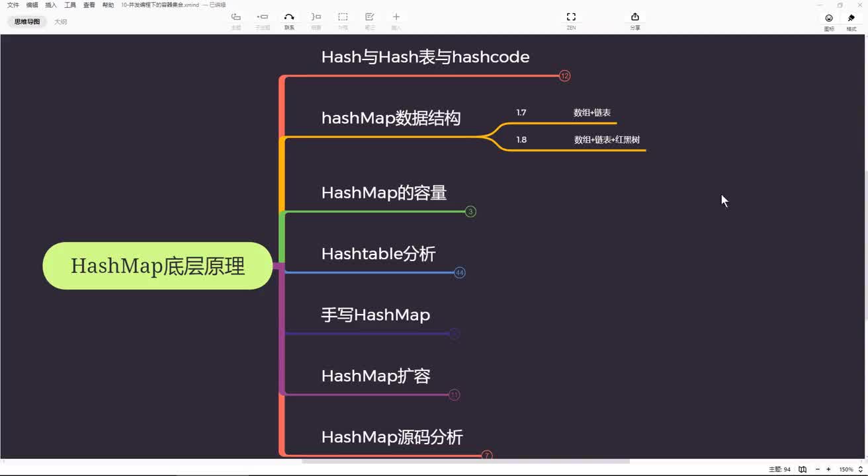Select topic HashMap扩容

pos(376,376)
